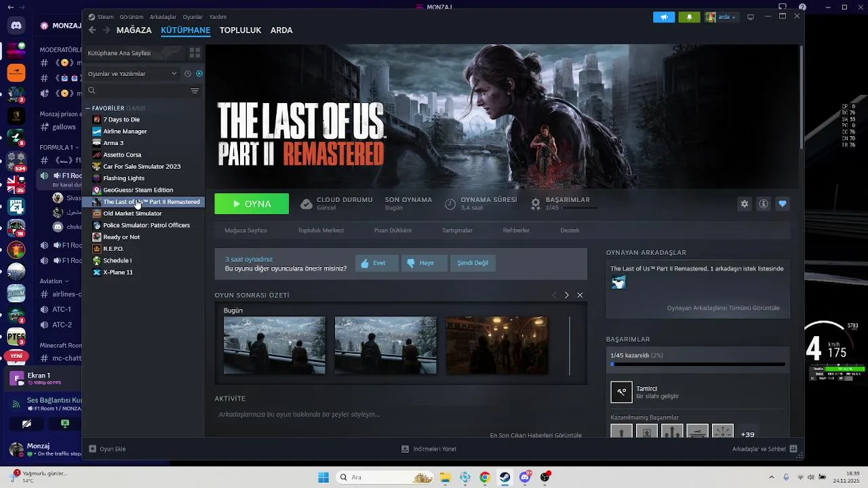The height and width of the screenshot is (488, 868).
Task: Open the Arkadaşlar menu
Action: pos(163,17)
